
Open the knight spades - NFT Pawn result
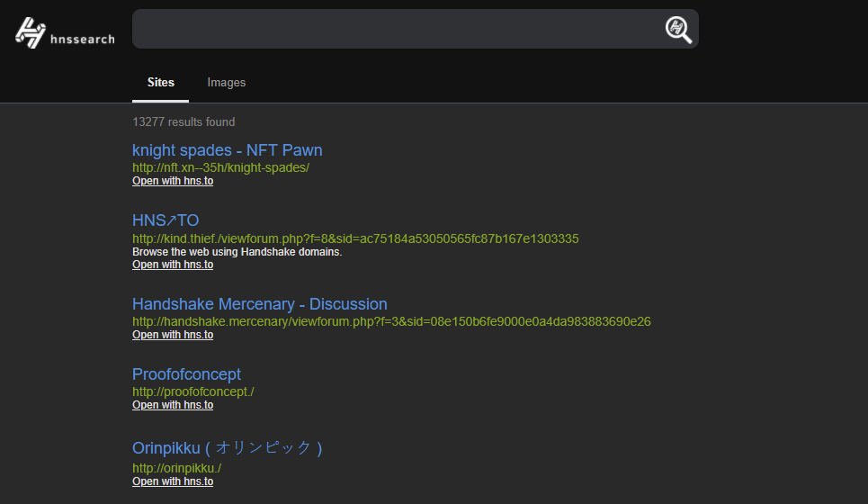[227, 150]
